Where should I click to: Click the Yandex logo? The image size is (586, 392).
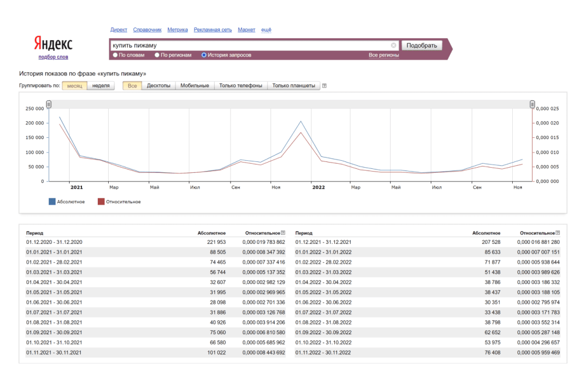coord(53,44)
